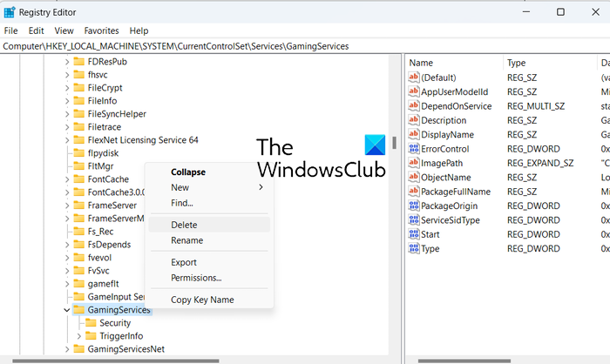The width and height of the screenshot is (610, 364).
Task: Click the DWORD icon beside ErrorControl
Action: (x=414, y=149)
